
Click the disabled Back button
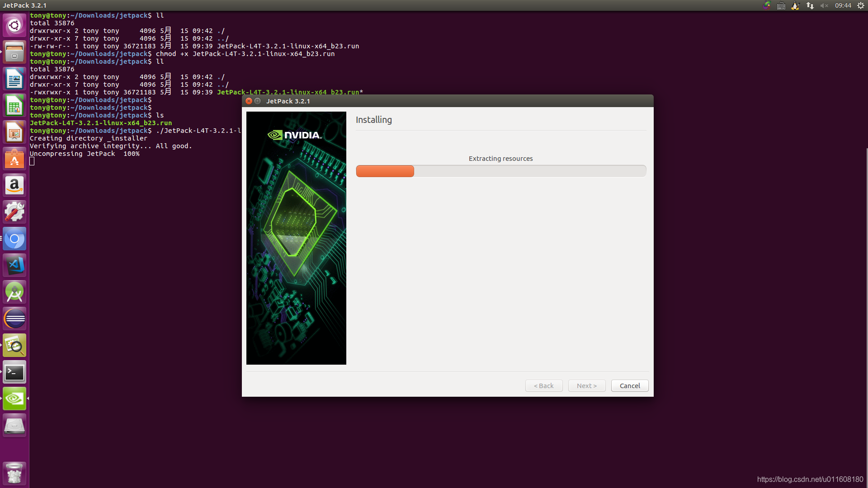(x=544, y=385)
